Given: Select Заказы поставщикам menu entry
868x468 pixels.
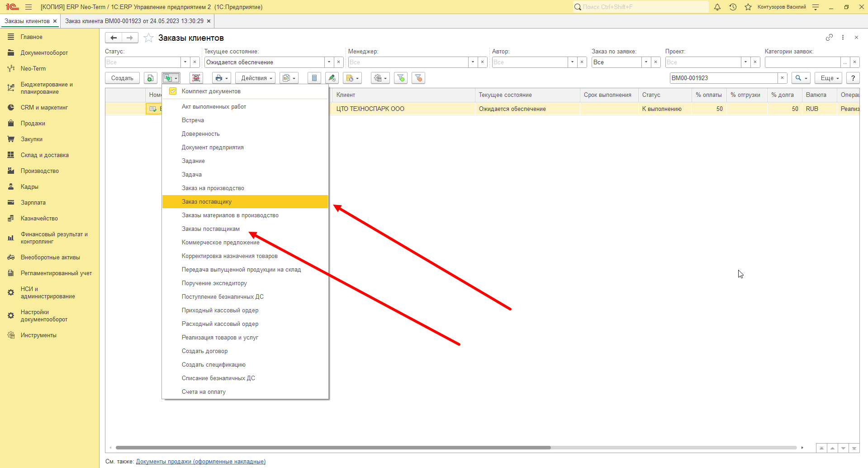Looking at the screenshot, I should (245, 229).
